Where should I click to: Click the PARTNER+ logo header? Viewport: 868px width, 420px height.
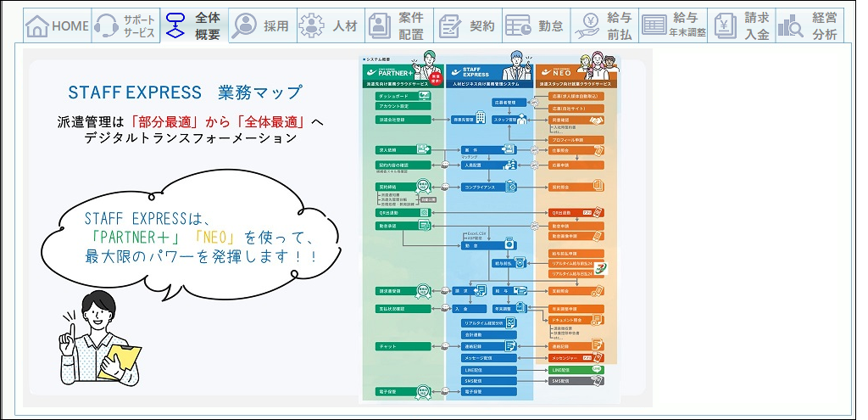(x=390, y=73)
